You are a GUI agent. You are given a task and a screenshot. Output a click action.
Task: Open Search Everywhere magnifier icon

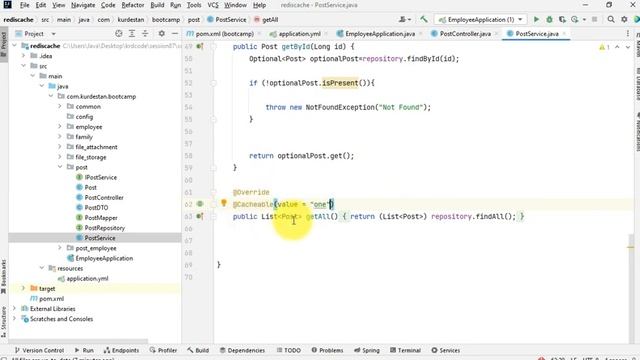(x=611, y=19)
